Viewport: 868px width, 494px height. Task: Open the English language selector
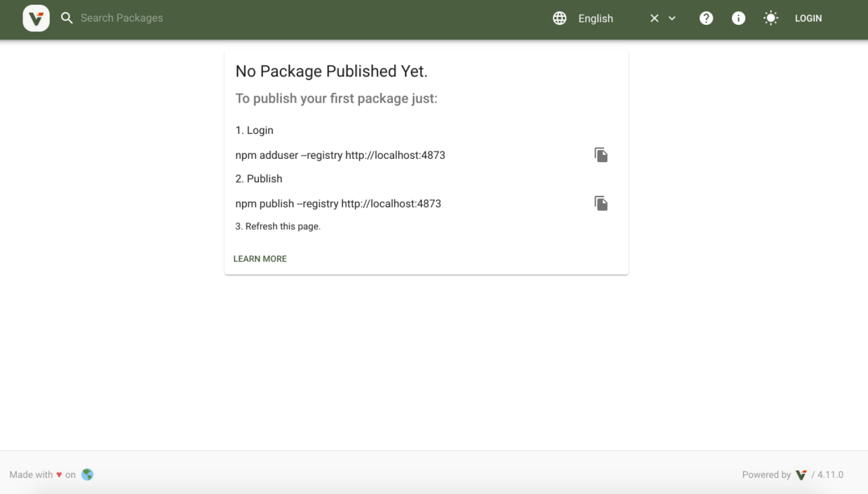(603, 19)
